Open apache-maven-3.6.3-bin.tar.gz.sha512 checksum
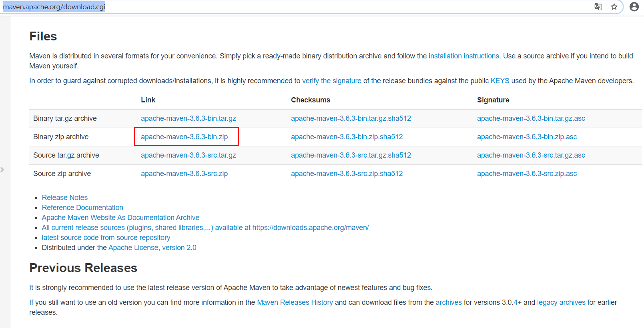The width and height of the screenshot is (644, 328). (x=351, y=118)
